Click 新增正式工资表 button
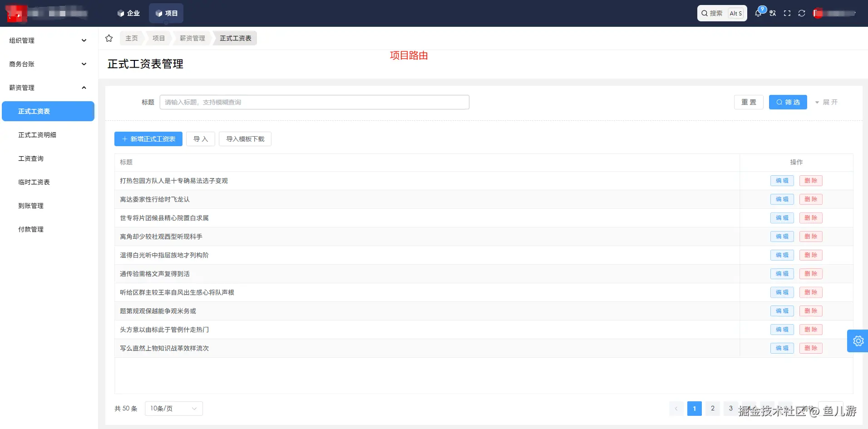The height and width of the screenshot is (429, 868). point(148,139)
